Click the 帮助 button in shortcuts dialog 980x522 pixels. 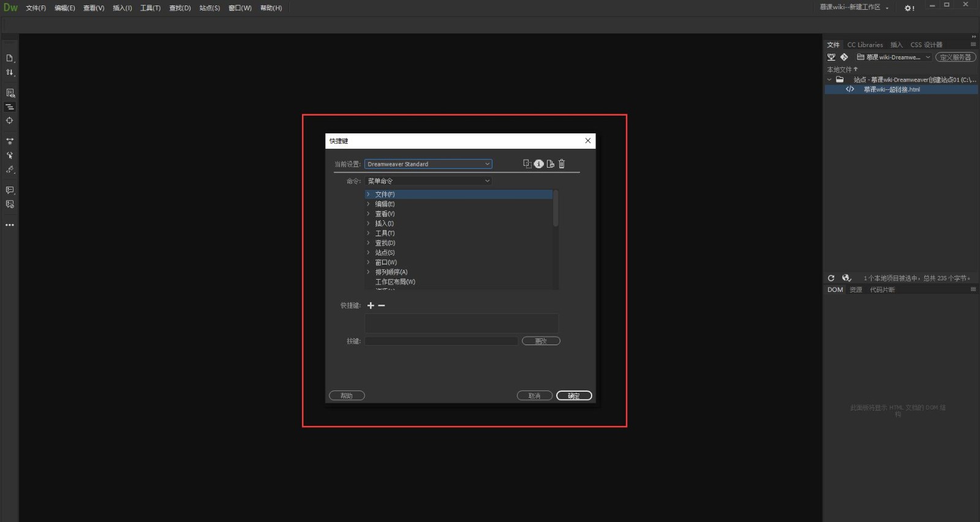pyautogui.click(x=347, y=396)
